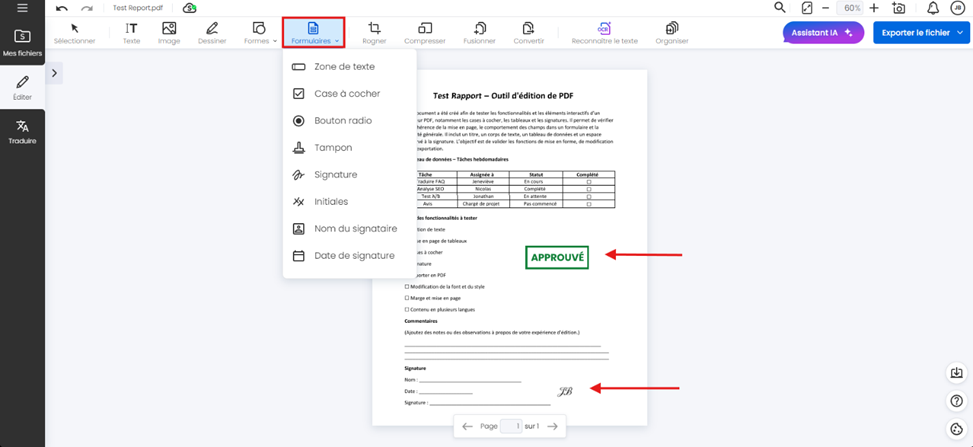The height and width of the screenshot is (447, 973).
Task: Expand the collapsed left side panel chevron
Action: pyautogui.click(x=54, y=73)
